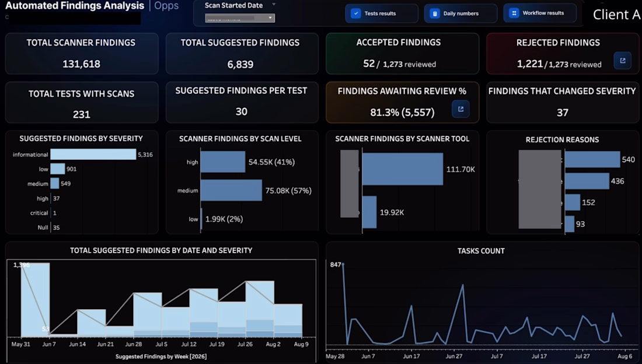Click the Automated Findings Analysis title
This screenshot has height=364, width=642.
[x=75, y=6]
